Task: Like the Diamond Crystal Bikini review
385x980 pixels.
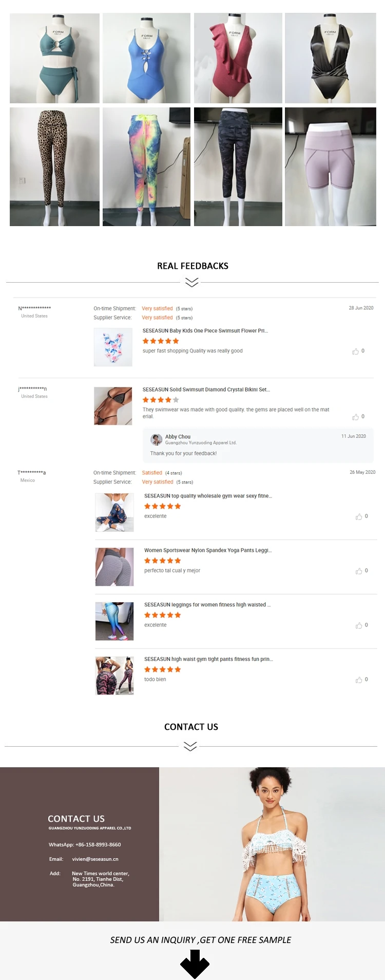Action: 355,417
